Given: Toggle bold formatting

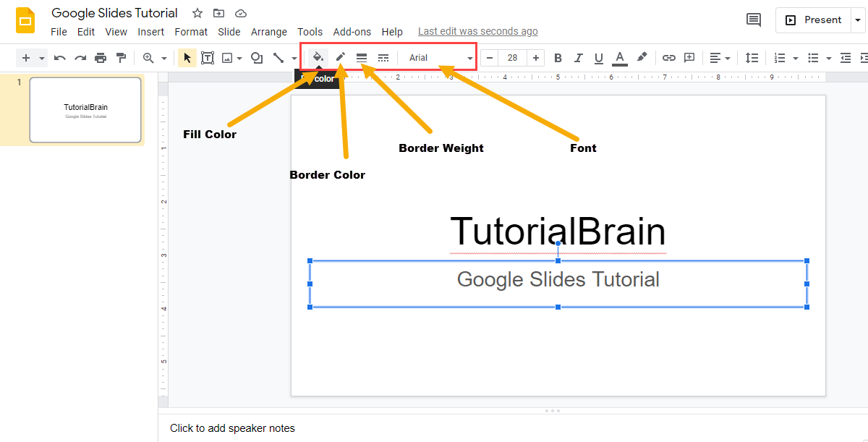Looking at the screenshot, I should click(558, 57).
